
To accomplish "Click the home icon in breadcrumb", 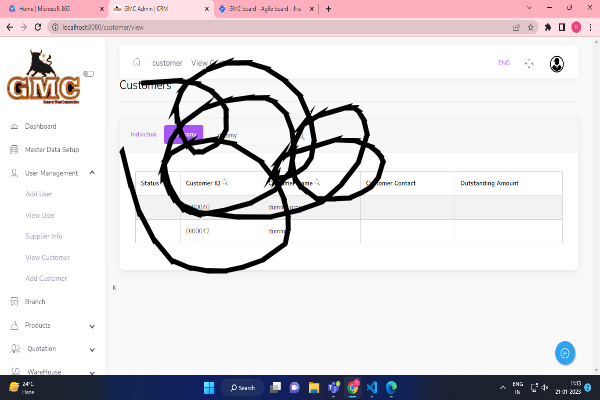I will [136, 63].
